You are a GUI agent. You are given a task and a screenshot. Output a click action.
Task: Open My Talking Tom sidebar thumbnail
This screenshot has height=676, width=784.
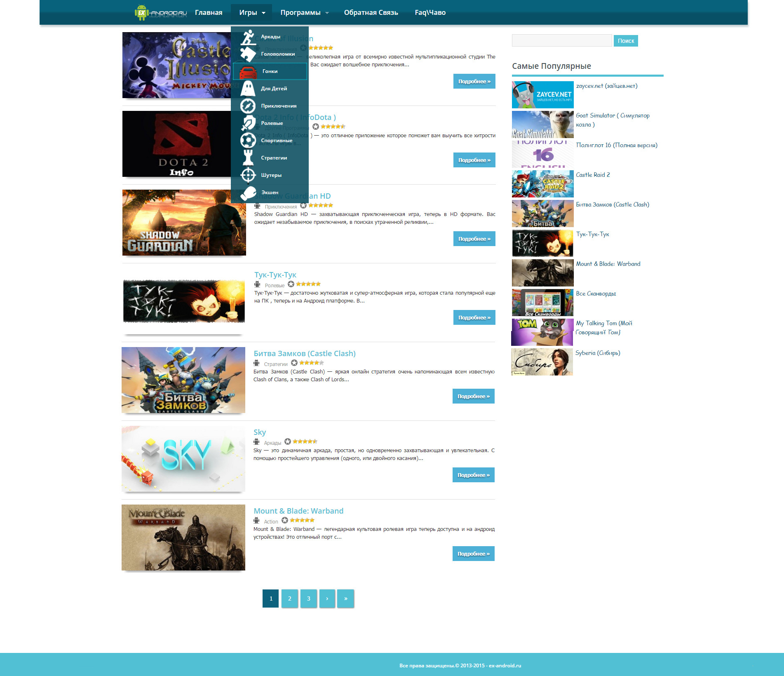(x=542, y=332)
